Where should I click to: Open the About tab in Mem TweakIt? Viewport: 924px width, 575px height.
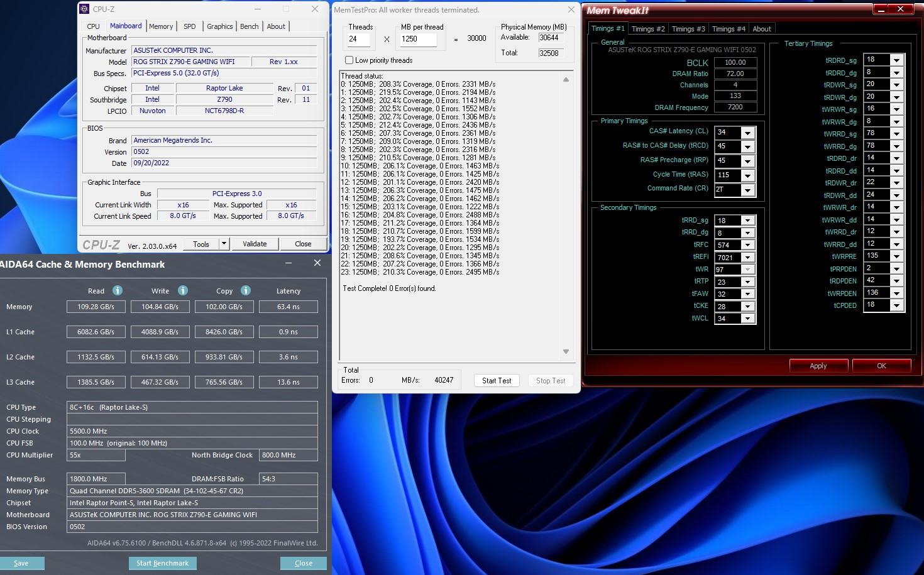(762, 29)
